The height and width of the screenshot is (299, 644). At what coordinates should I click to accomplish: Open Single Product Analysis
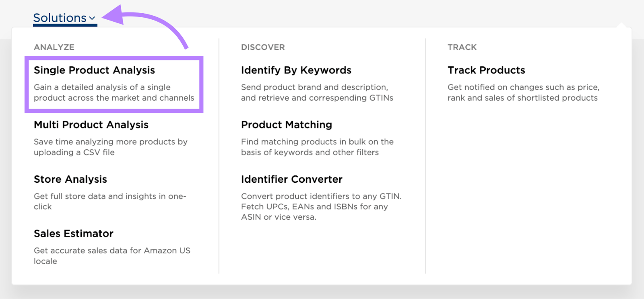pos(94,70)
